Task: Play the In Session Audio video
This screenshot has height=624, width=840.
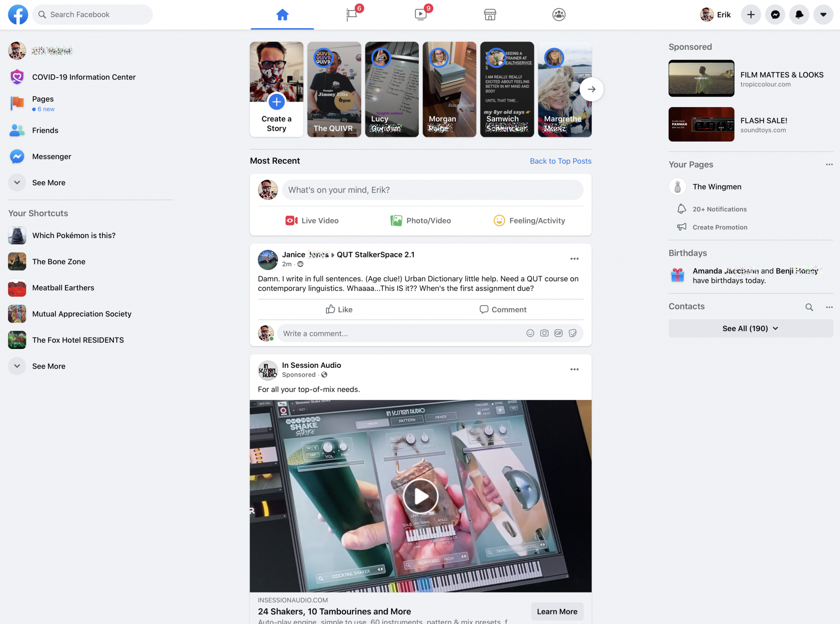Action: pyautogui.click(x=420, y=496)
